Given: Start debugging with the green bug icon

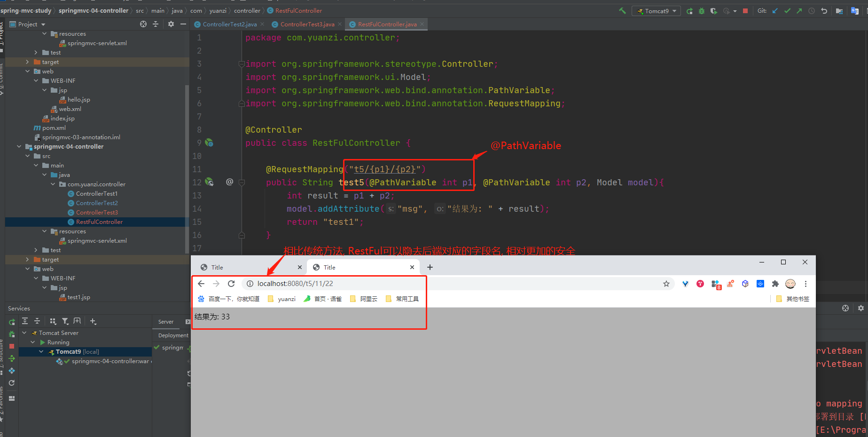Looking at the screenshot, I should 702,11.
